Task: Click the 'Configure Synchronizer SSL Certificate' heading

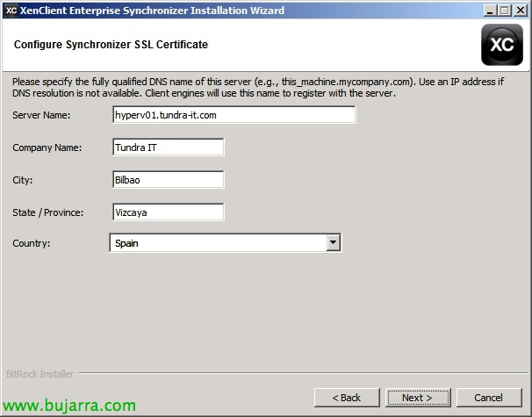Action: [111, 45]
